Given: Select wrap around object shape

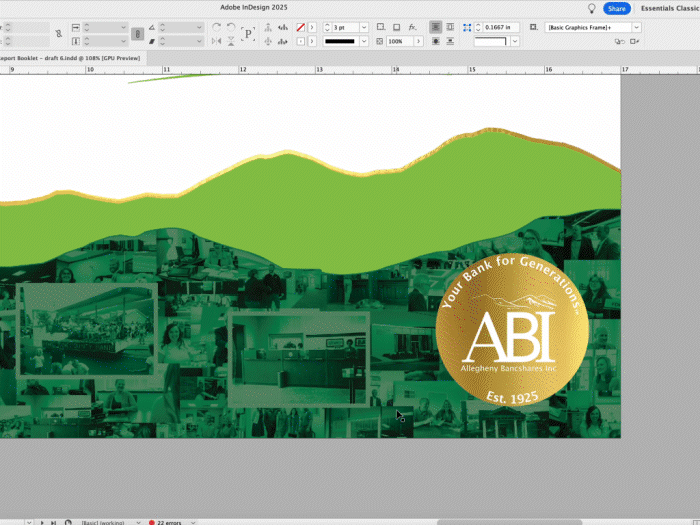Looking at the screenshot, I should coord(436,42).
